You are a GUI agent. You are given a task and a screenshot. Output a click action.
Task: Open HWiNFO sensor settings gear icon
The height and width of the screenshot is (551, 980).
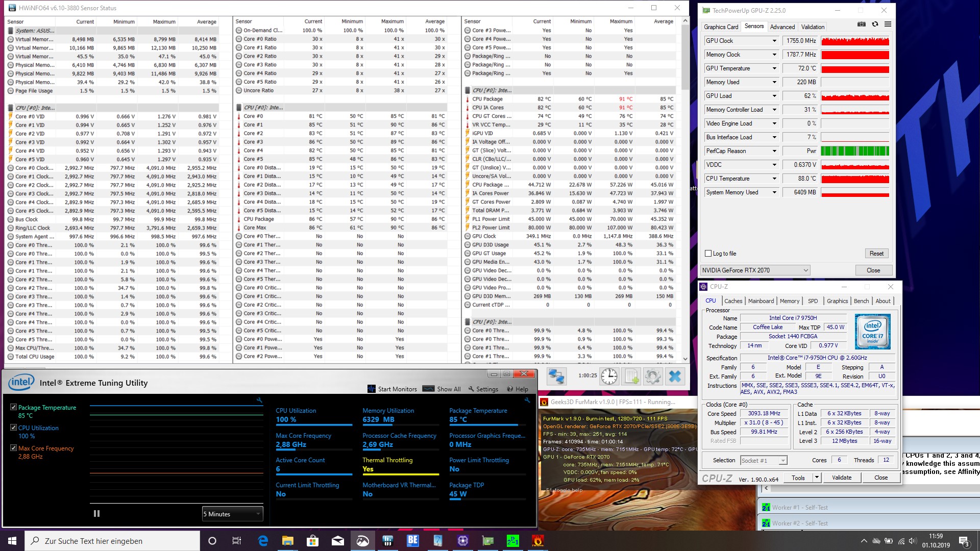[653, 377]
